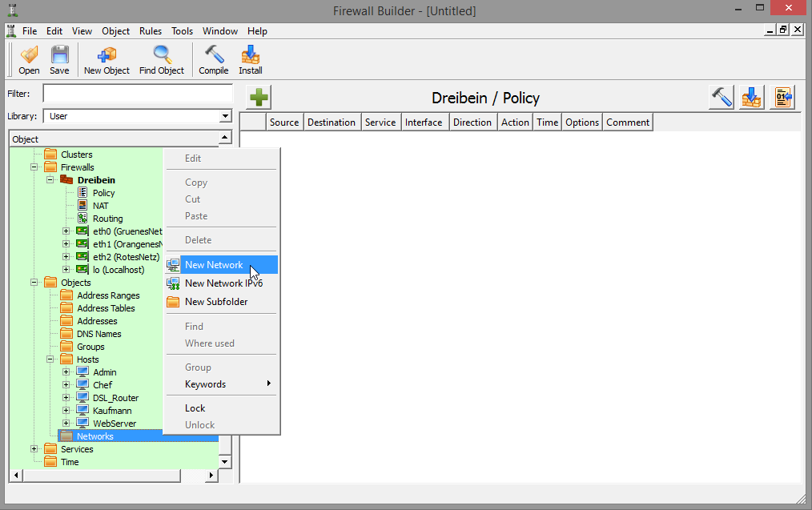Click the Filter text input field

[137, 94]
